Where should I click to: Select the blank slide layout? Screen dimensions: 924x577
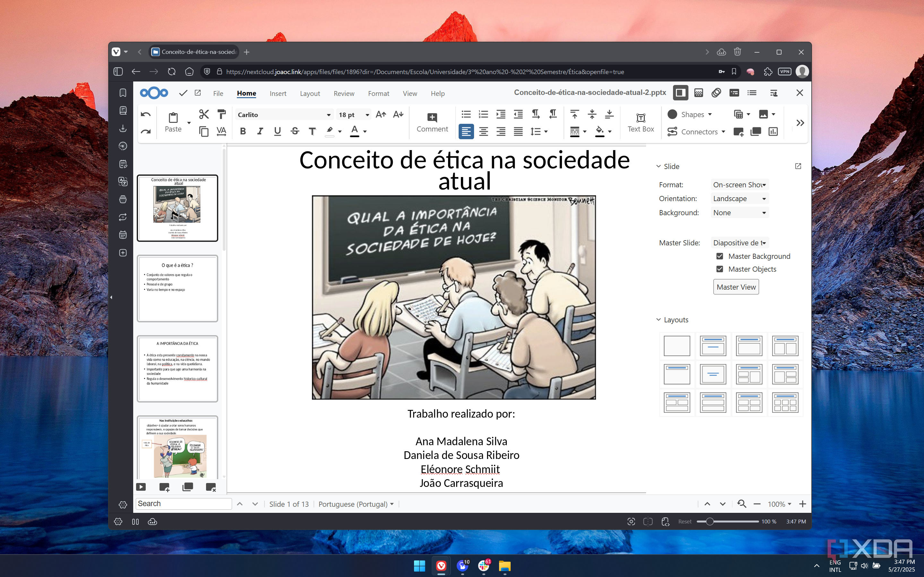click(677, 345)
